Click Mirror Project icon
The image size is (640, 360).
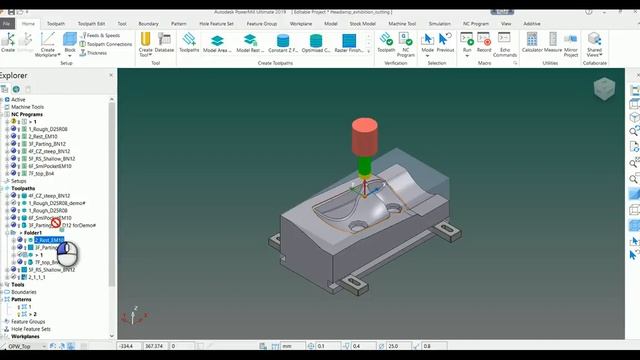coord(571,40)
